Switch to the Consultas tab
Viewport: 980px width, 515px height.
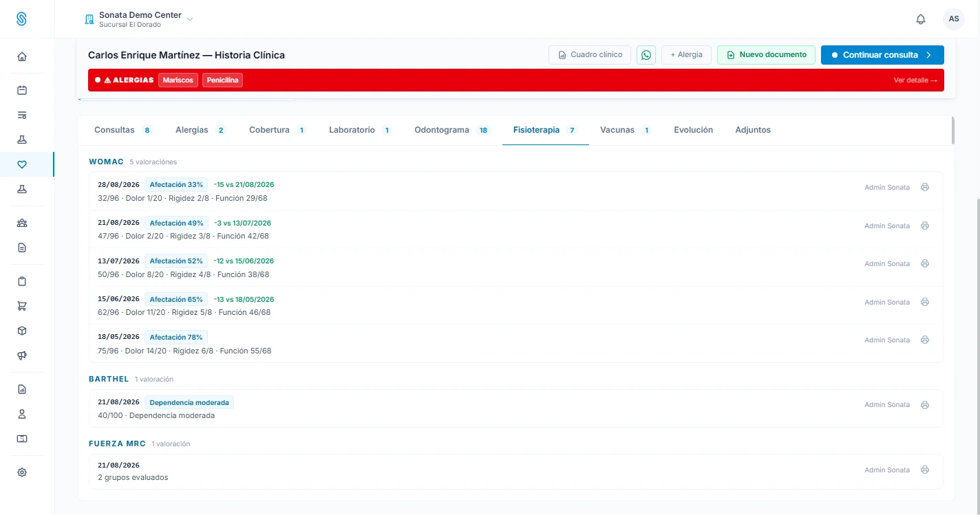(123, 130)
